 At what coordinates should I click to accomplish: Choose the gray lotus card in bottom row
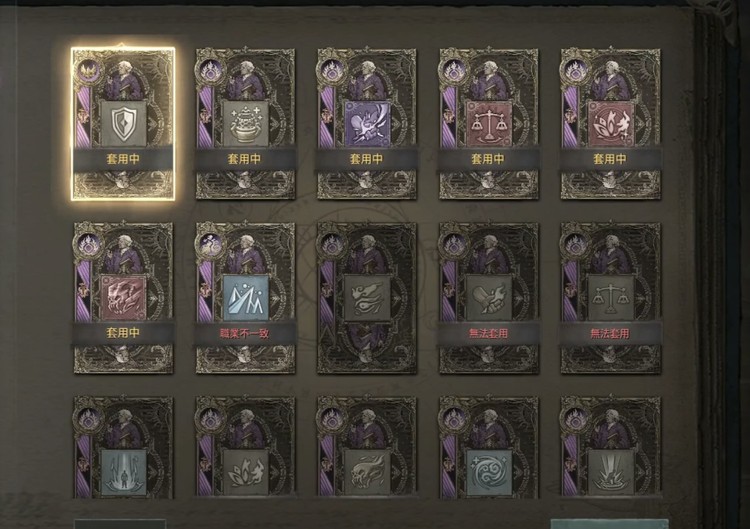(x=245, y=448)
